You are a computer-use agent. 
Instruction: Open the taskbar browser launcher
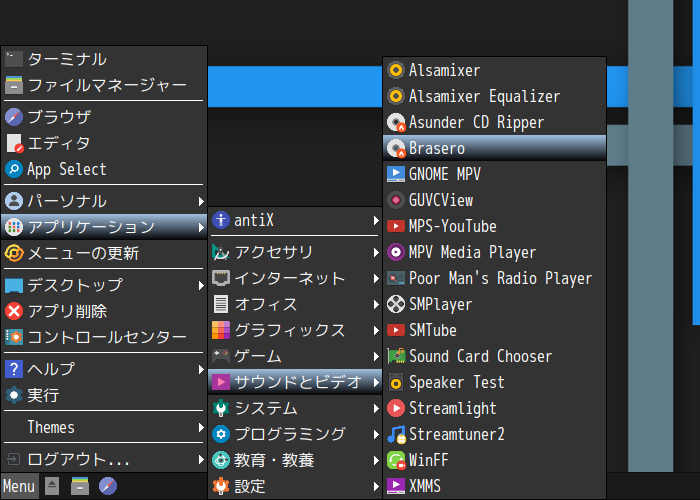coord(108,486)
